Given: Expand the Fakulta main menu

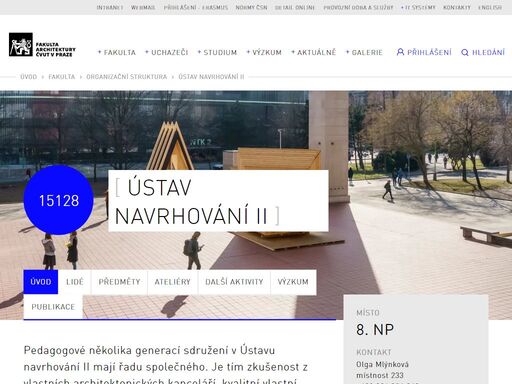Looking at the screenshot, I should tap(117, 52).
